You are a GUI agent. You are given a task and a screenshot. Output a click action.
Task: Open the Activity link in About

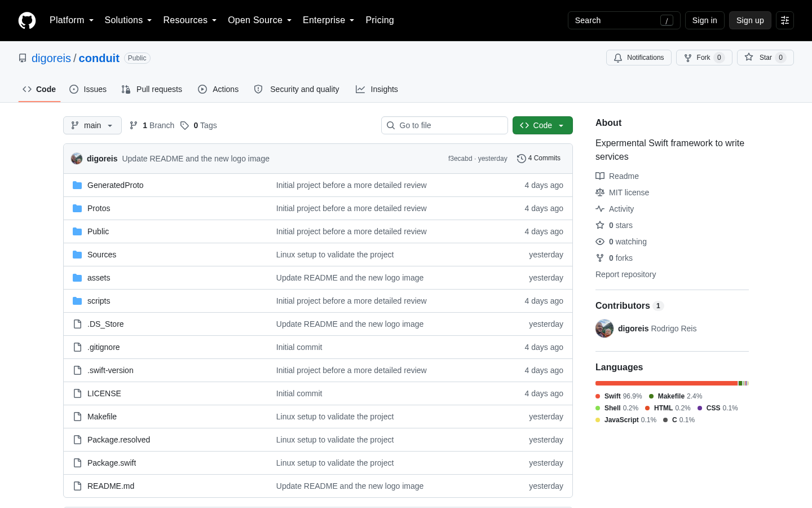pyautogui.click(x=615, y=209)
